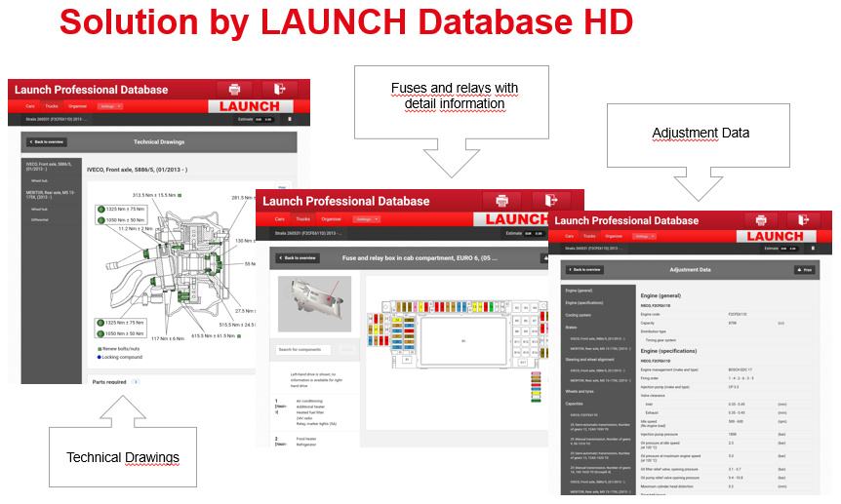Select Capacities in Adjustment Data sidebar
This screenshot has width=841, height=504.
click(x=574, y=404)
